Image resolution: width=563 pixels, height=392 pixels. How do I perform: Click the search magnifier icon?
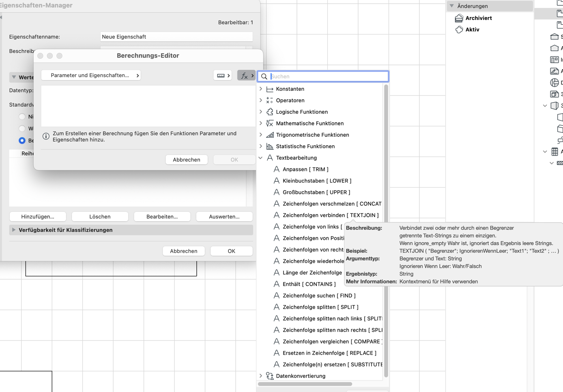tap(264, 76)
